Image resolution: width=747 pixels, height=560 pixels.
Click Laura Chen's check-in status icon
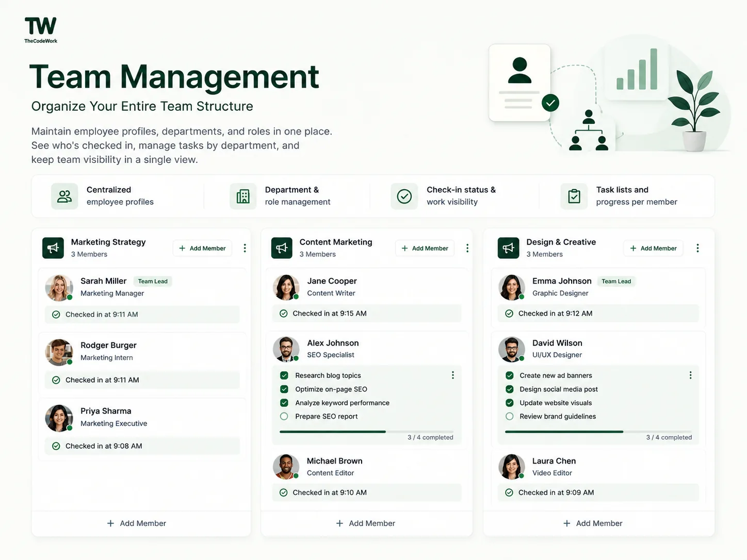[509, 492]
